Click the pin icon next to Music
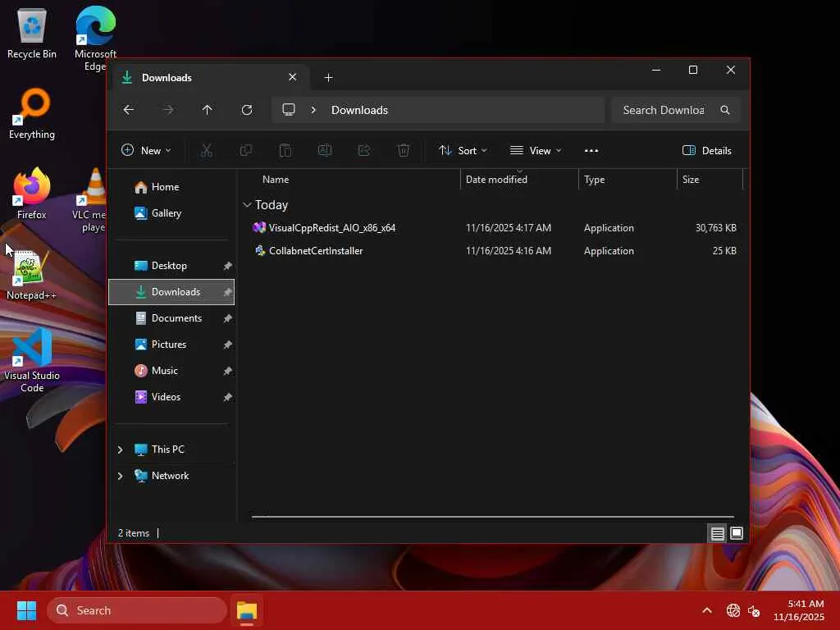 (x=228, y=371)
